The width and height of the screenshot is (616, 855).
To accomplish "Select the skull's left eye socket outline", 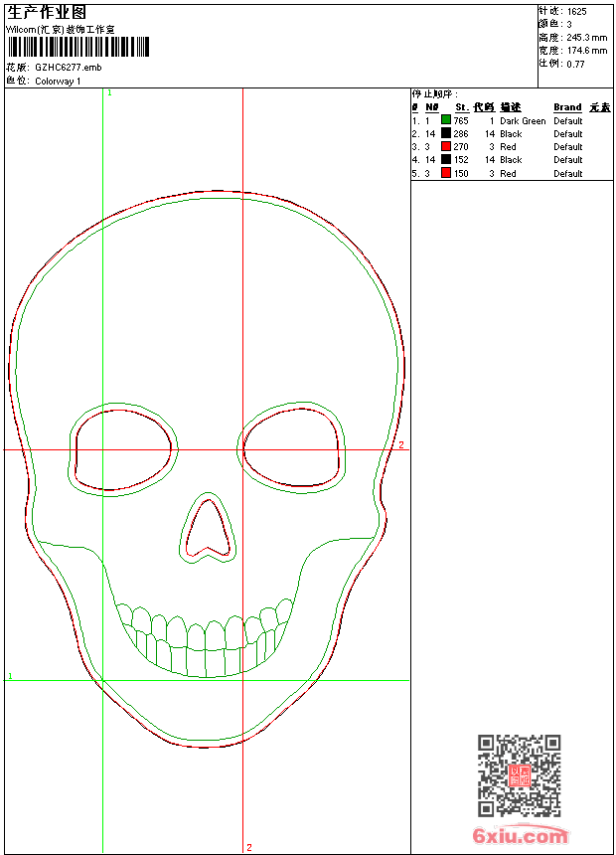I will (x=122, y=447).
